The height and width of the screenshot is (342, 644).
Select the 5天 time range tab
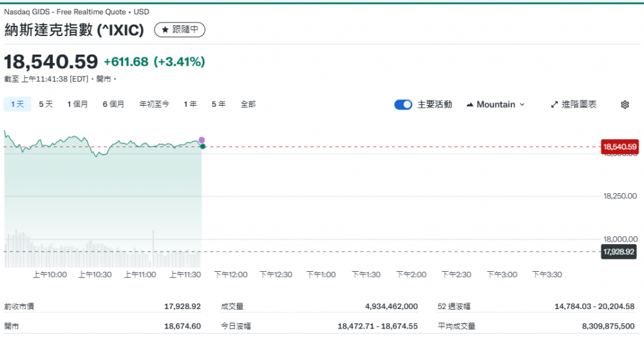[x=46, y=104]
